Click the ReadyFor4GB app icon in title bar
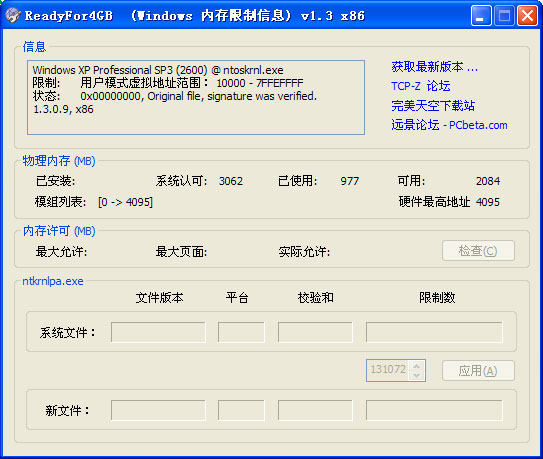 [x=13, y=15]
